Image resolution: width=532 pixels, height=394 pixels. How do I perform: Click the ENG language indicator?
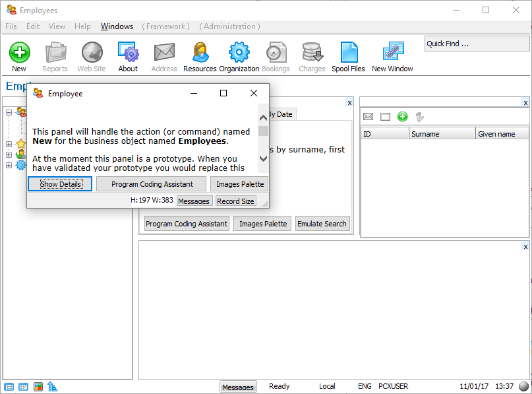pyautogui.click(x=365, y=386)
